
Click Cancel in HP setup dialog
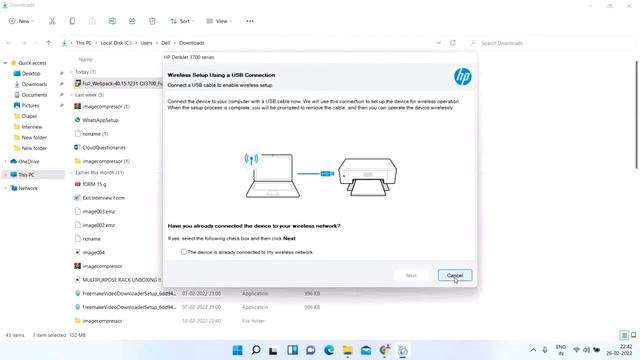coord(455,275)
